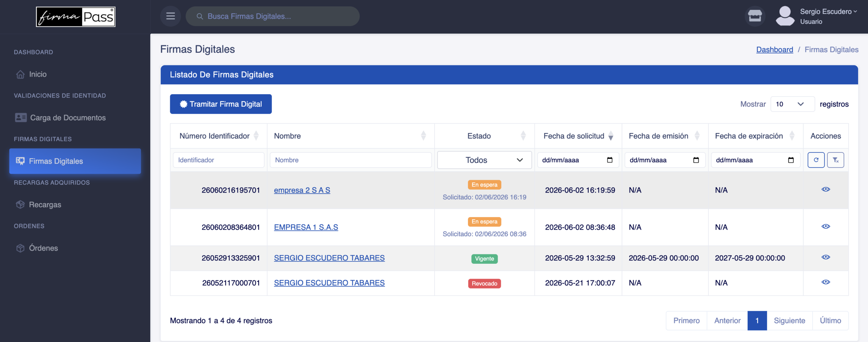Open the Dashboard breadcrumb link

pyautogui.click(x=775, y=49)
